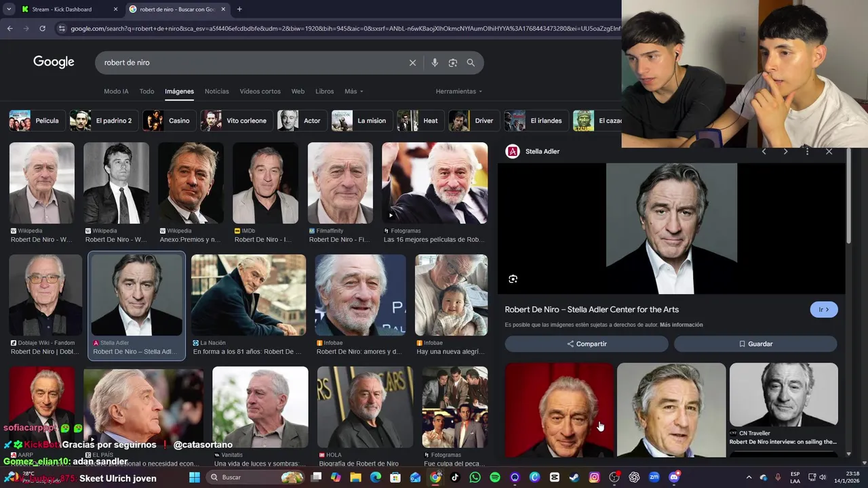The image size is (868, 488).
Task: Open the IMDb Robert De Niro thumbnail
Action: coord(265,183)
